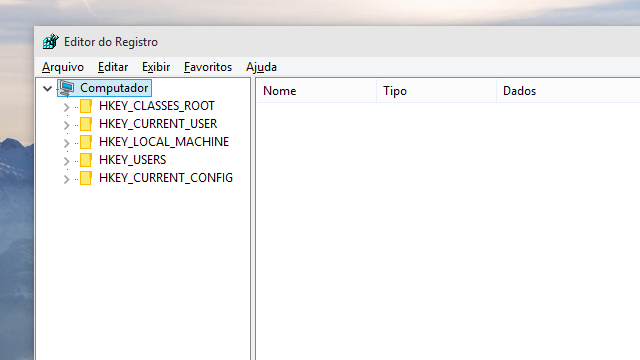Image resolution: width=640 pixels, height=360 pixels.
Task: Sort by the Dados column header
Action: tap(569, 91)
